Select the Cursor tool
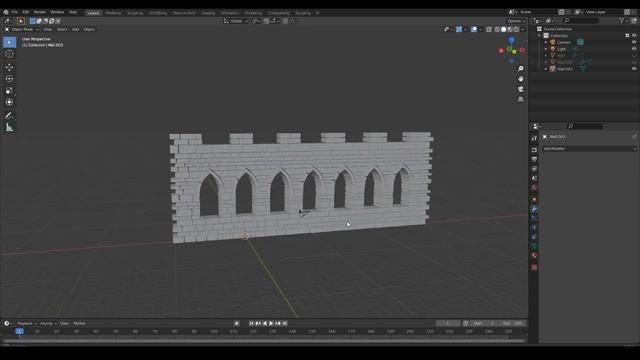Viewport: 640px width, 360px height. (x=9, y=54)
